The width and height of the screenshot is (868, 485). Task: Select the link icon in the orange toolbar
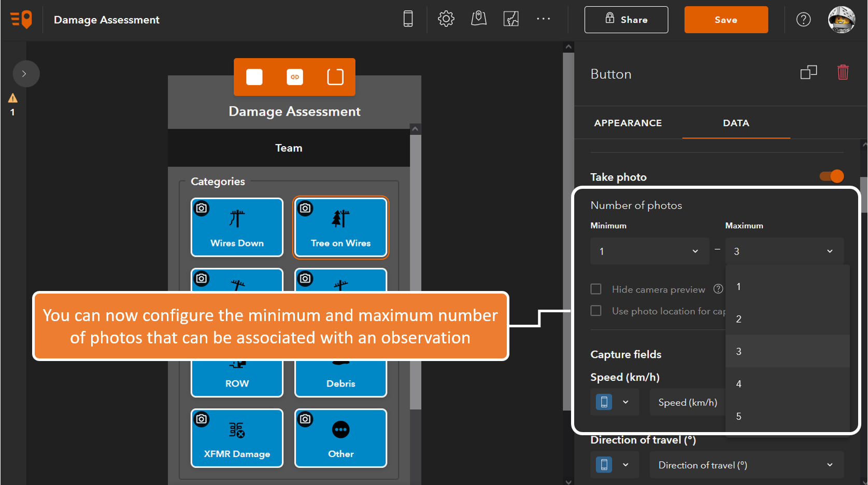point(294,77)
